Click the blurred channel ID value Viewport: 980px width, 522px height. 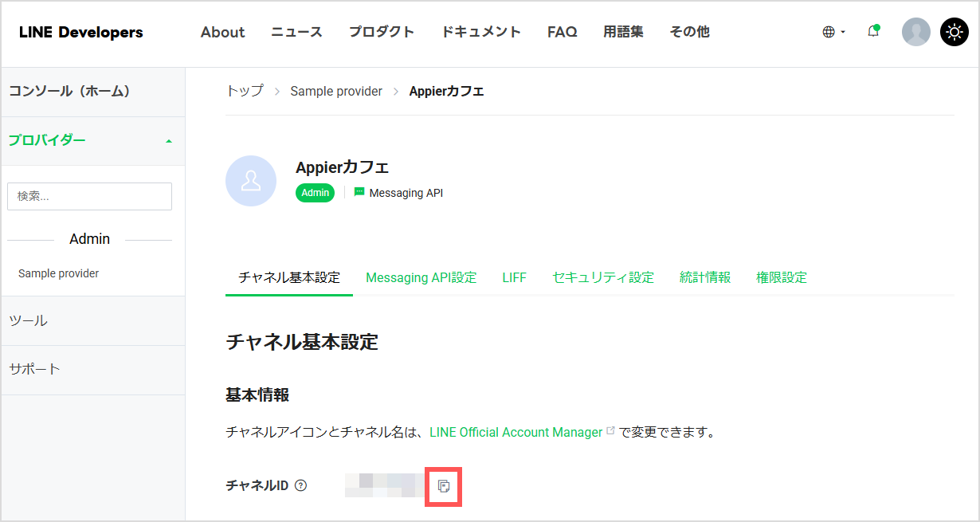pos(386,485)
